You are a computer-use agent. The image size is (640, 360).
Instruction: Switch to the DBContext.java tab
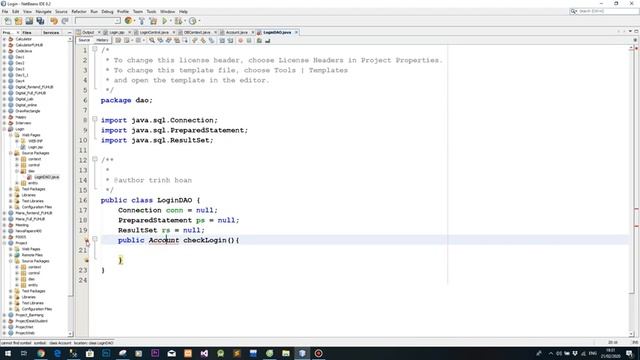[x=197, y=32]
